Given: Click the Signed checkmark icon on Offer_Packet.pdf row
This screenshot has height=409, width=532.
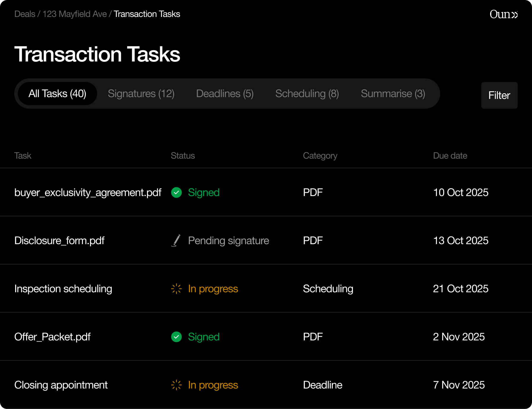Looking at the screenshot, I should click(x=176, y=337).
